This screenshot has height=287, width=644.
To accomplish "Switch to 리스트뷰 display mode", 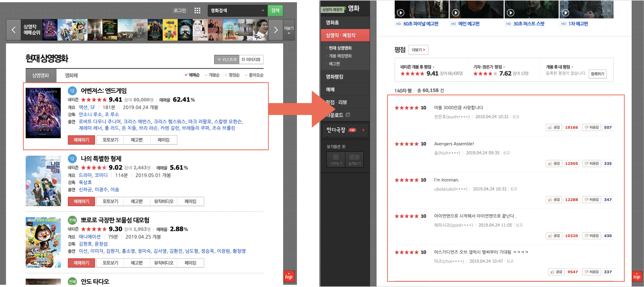I will tap(227, 59).
